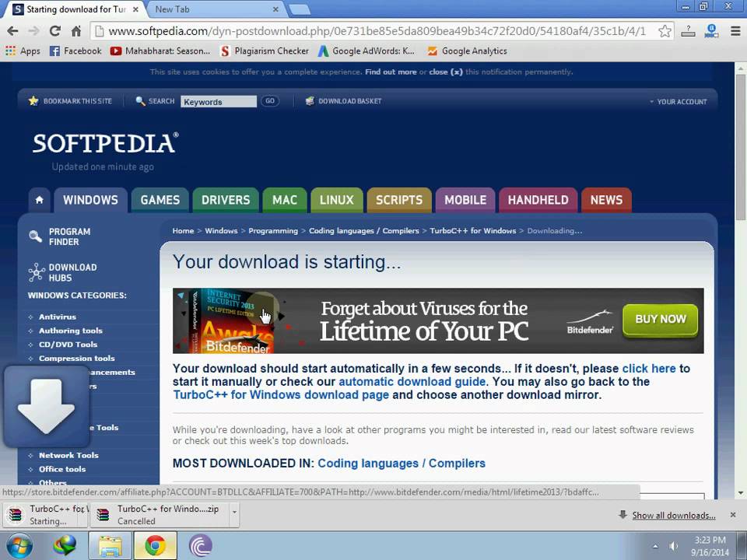Open the Antivirus category
The image size is (747, 560).
[58, 317]
